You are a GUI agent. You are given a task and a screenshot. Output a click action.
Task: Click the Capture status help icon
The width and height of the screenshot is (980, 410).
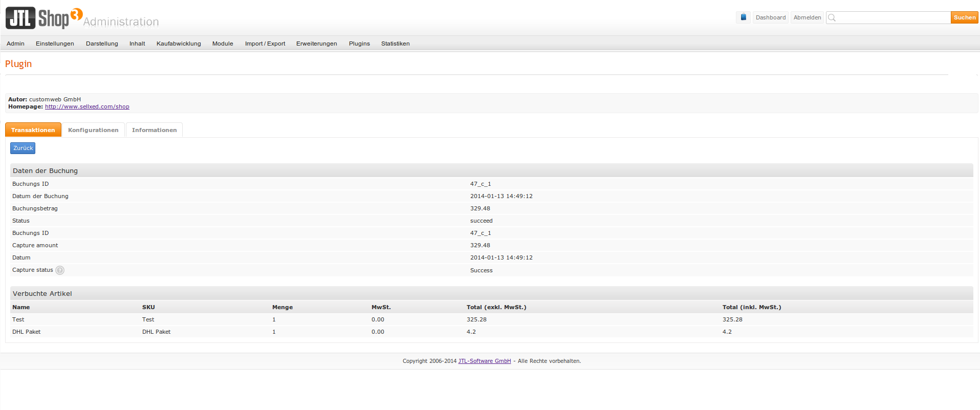pyautogui.click(x=60, y=270)
